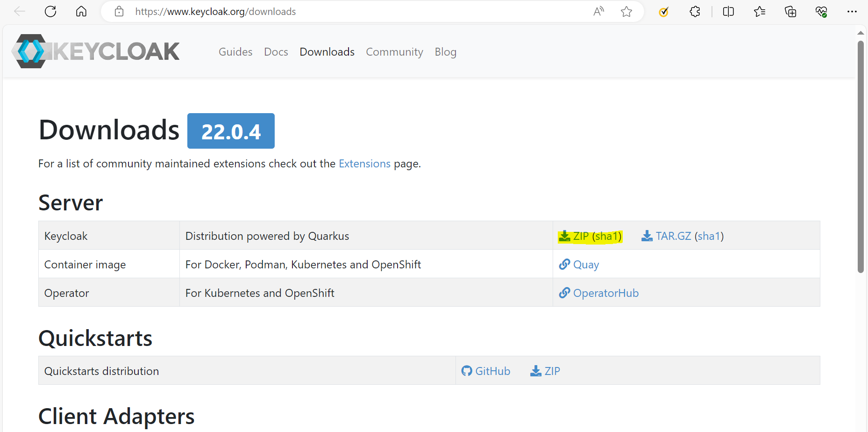This screenshot has width=868, height=432.
Task: Click the page vertical scrollbar thumb
Action: (x=861, y=157)
